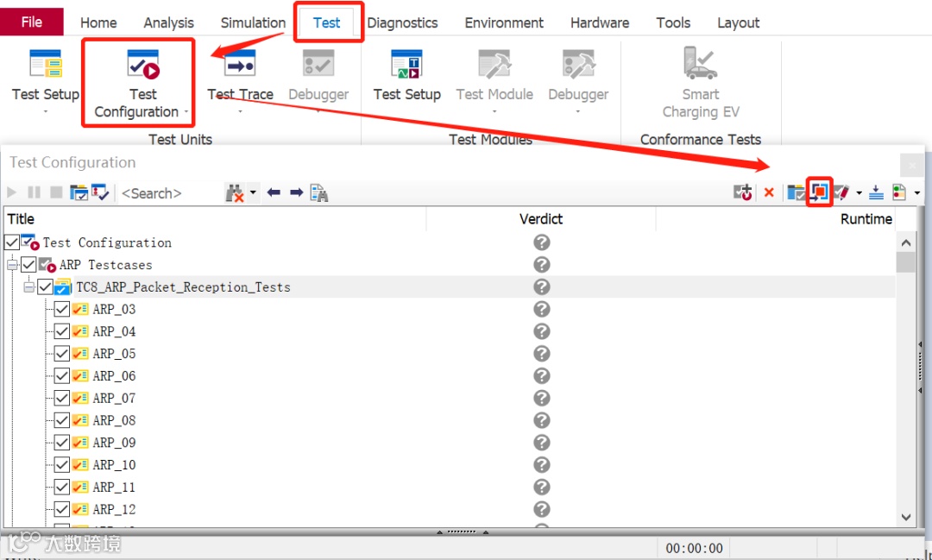Switch to the Analysis ribbon tab
The width and height of the screenshot is (932, 560).
[169, 22]
